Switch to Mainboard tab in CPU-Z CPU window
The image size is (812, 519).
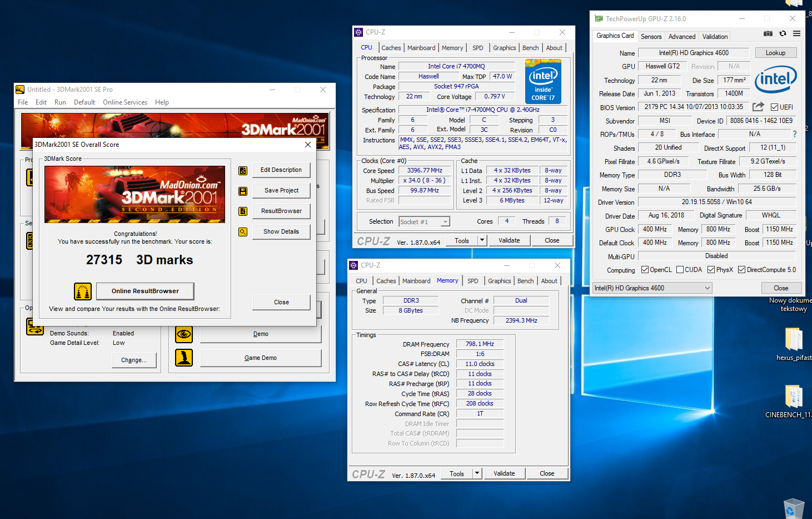(x=421, y=48)
